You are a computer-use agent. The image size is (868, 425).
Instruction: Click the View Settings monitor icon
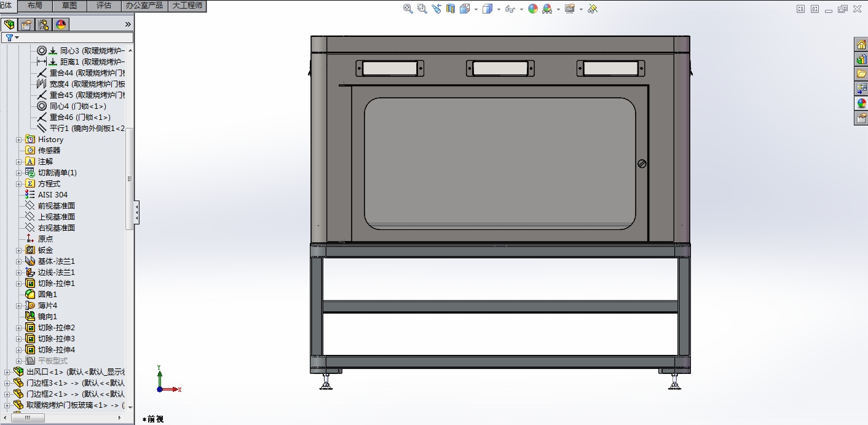pos(570,9)
